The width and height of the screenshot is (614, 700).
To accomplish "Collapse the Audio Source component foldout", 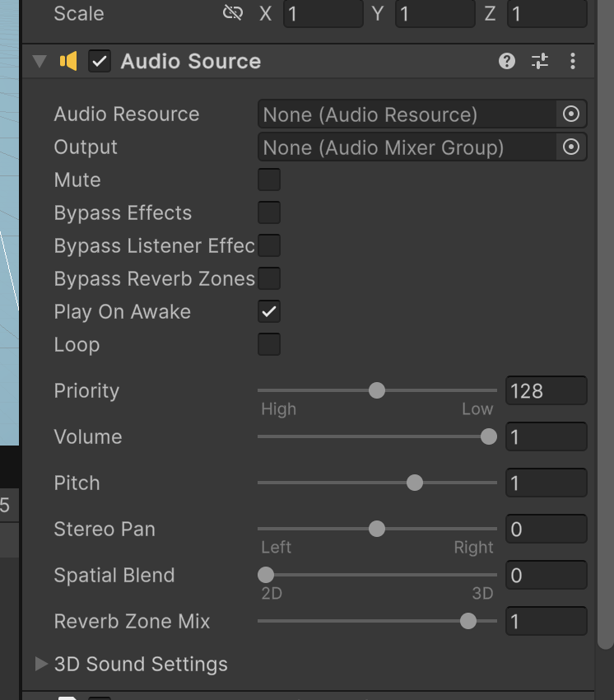I will 40,61.
